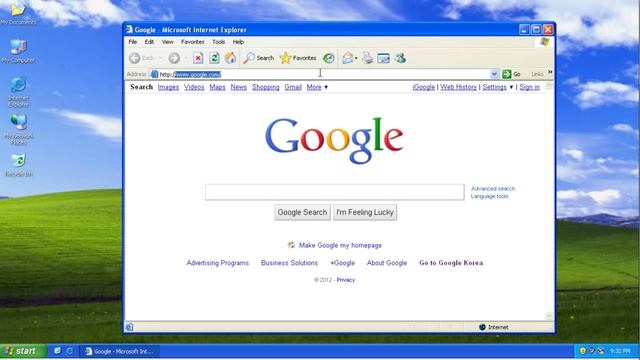Open the View menu
640x360 pixels.
167,42
